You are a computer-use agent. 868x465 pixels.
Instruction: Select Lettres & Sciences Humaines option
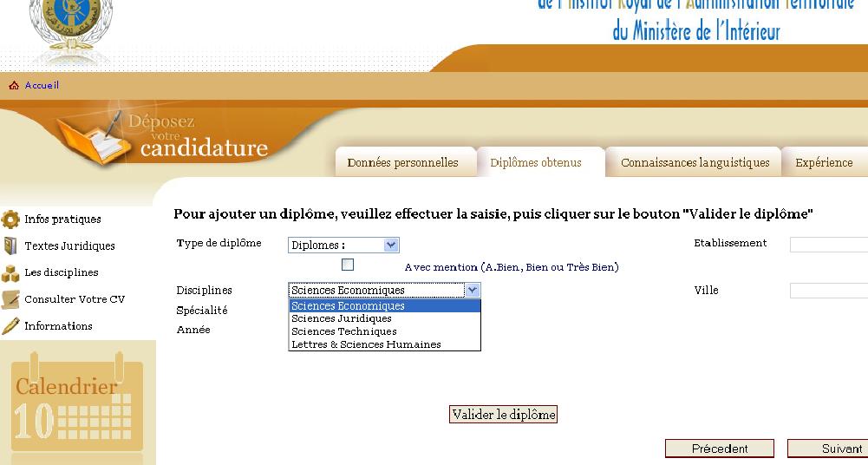pos(385,344)
